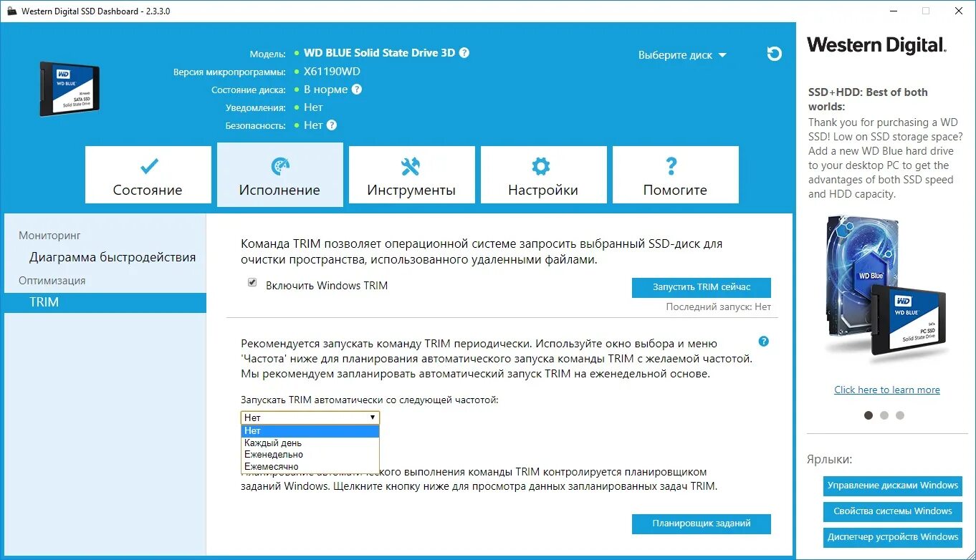Open the 'Состояние' tab

pos(148,175)
